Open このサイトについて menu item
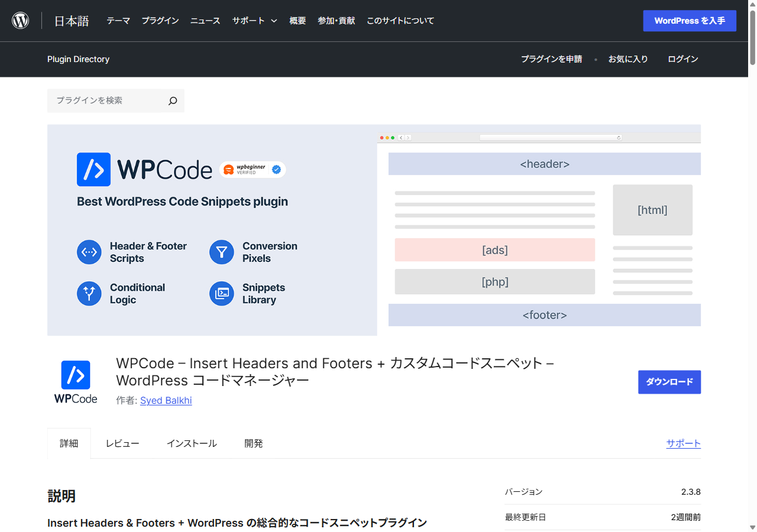The image size is (757, 532). 400,21
